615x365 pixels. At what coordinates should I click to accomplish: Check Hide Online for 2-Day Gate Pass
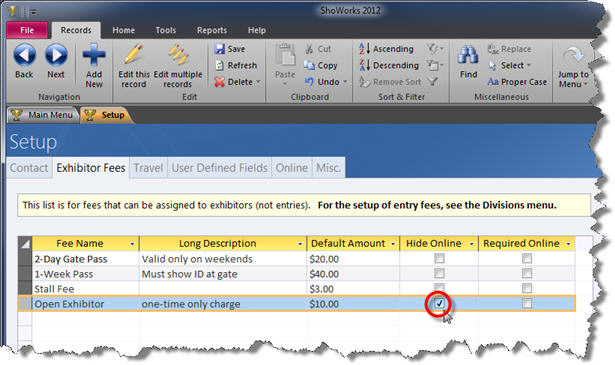pos(439,258)
